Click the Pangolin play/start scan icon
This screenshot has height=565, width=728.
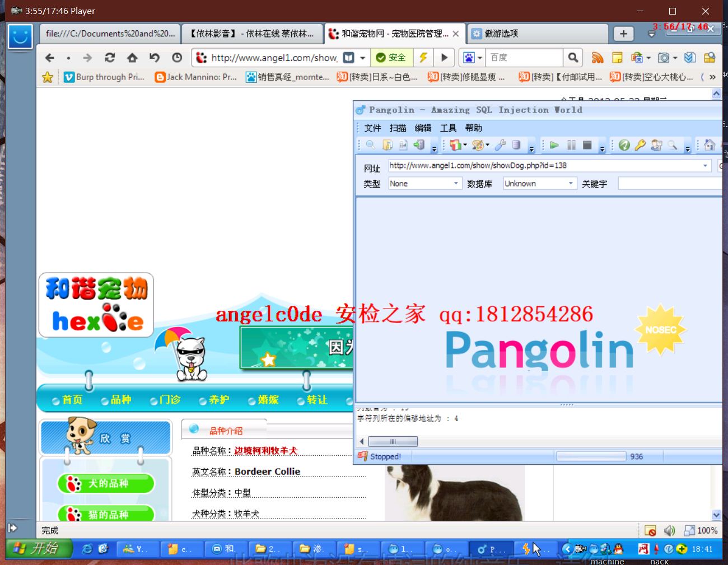(x=554, y=145)
